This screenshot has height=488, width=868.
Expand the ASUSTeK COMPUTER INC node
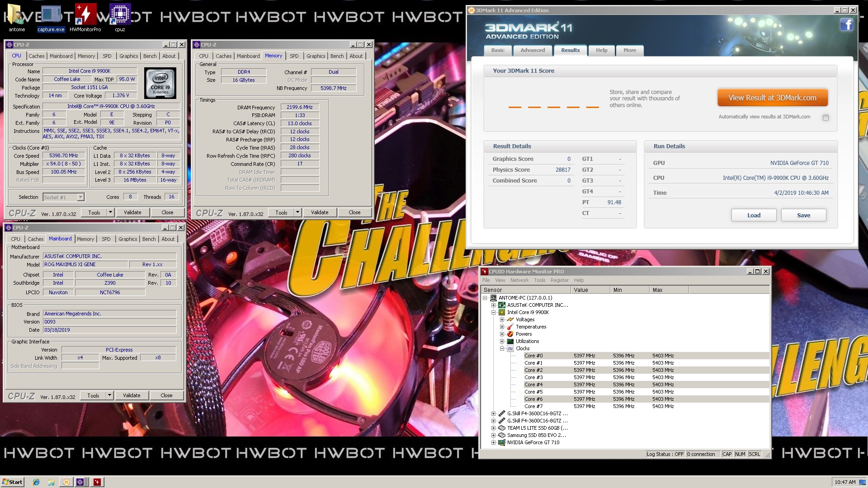[494, 305]
